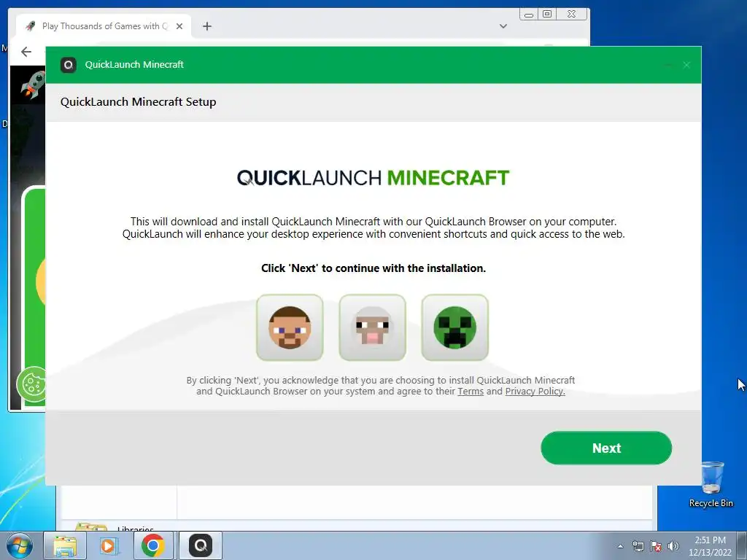The height and width of the screenshot is (560, 747).
Task: Click the QuickLaunch logo in title bar
Action: (69, 65)
